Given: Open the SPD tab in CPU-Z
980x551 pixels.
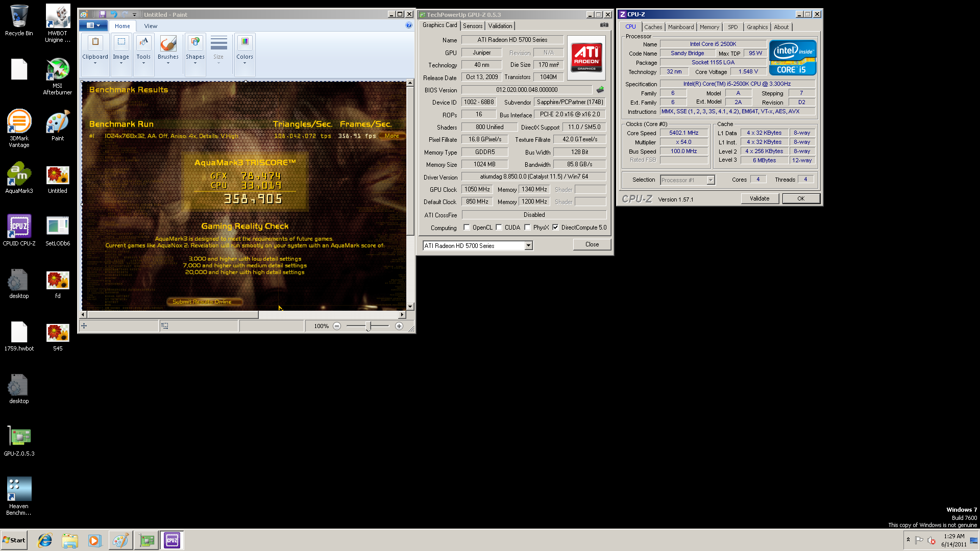Looking at the screenshot, I should (x=732, y=27).
